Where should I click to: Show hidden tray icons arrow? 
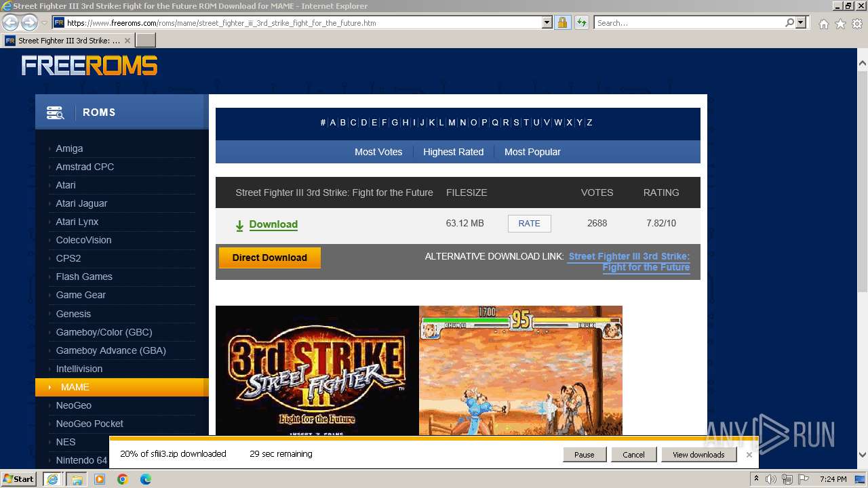point(756,479)
